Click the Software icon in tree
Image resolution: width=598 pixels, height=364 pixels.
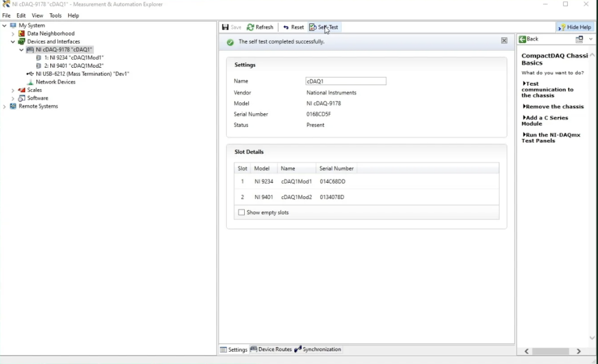[22, 98]
